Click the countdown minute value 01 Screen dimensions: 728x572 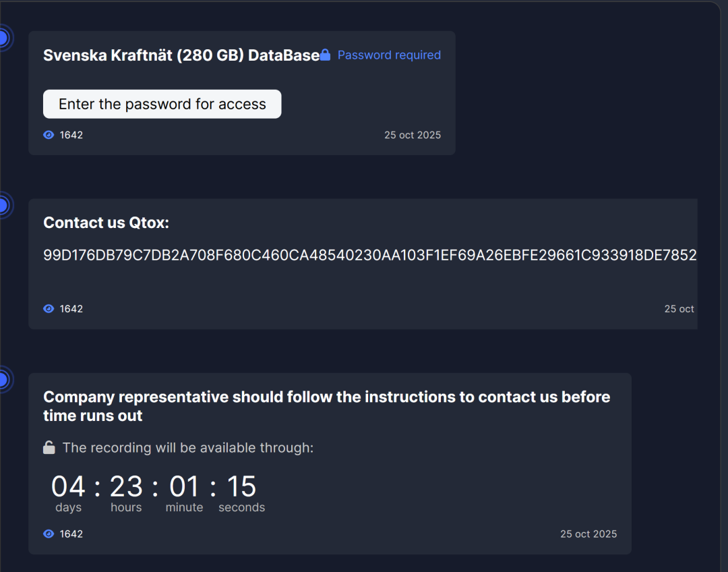pos(184,487)
